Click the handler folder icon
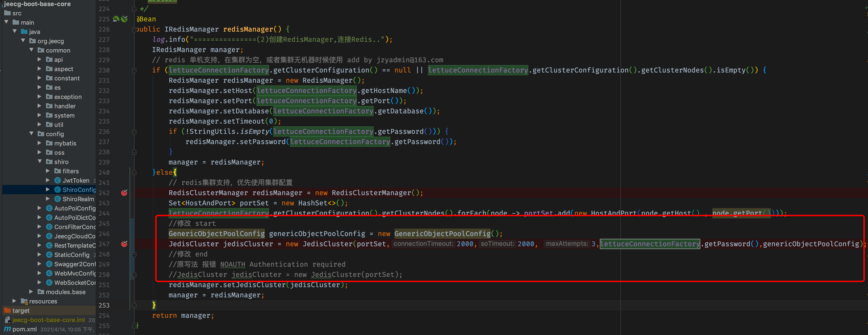 coord(49,106)
